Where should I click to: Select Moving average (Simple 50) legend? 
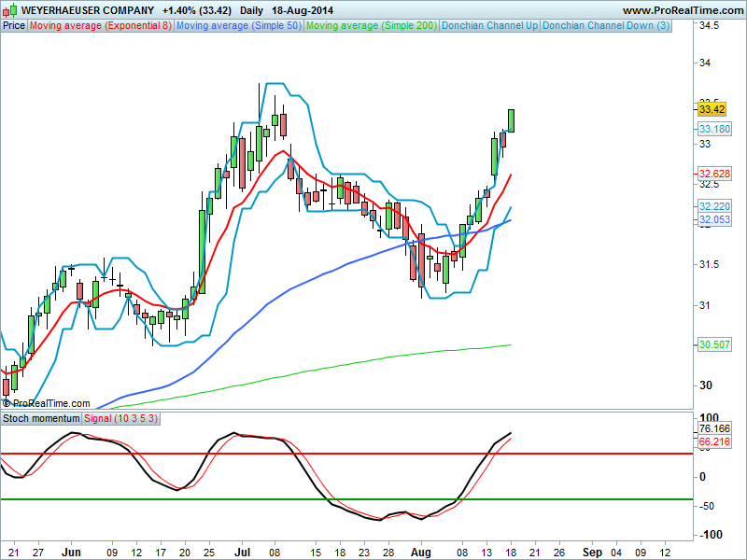239,26
